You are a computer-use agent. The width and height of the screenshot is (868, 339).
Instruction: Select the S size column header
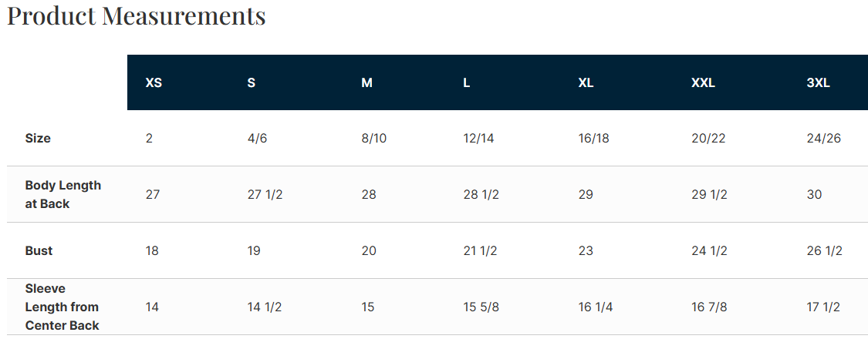[x=252, y=82]
